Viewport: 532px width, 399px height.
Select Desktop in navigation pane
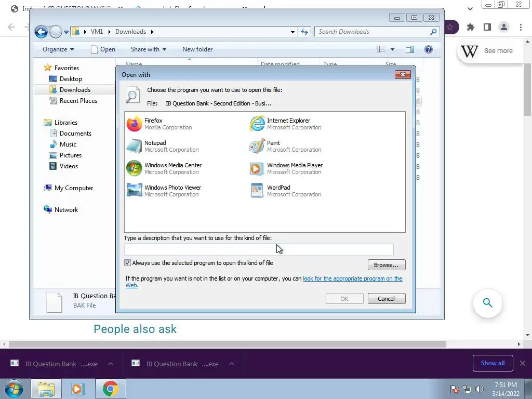(71, 79)
